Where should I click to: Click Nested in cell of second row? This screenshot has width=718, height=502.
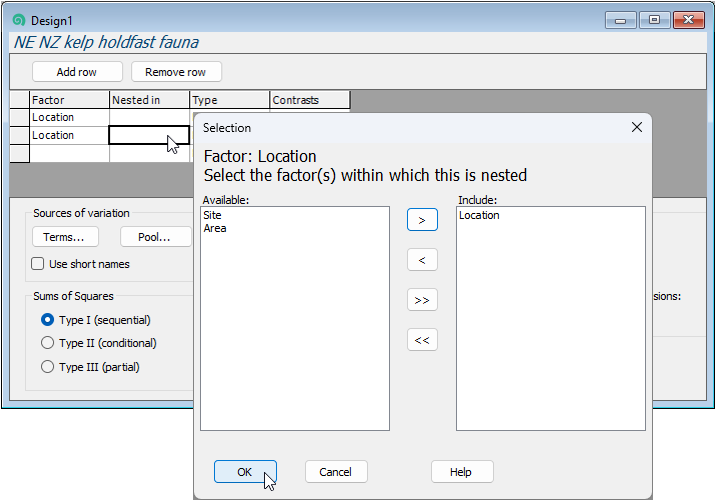[x=149, y=135]
